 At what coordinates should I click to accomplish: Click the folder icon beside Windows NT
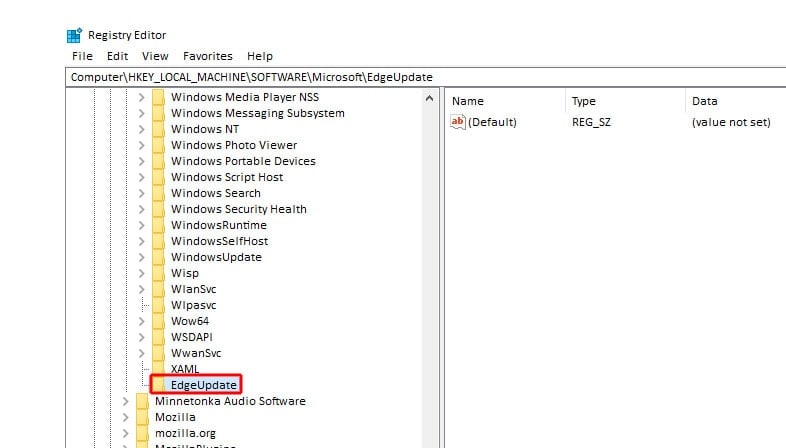point(158,129)
